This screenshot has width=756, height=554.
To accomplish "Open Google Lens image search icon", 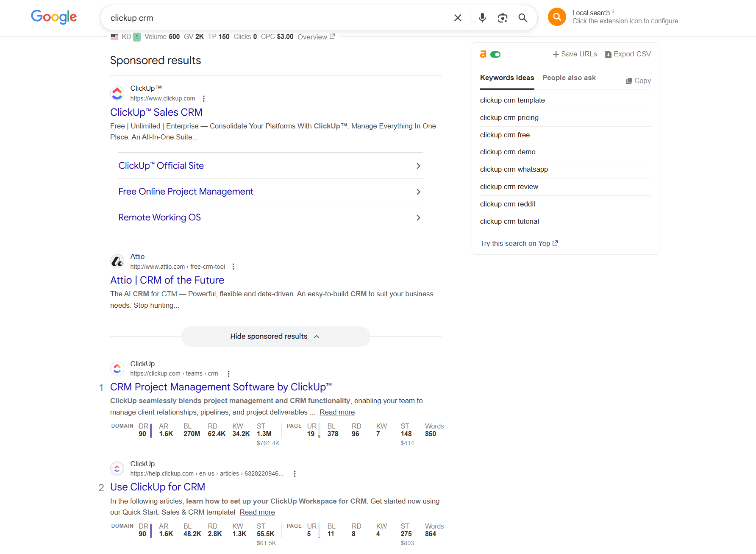I will coord(503,18).
